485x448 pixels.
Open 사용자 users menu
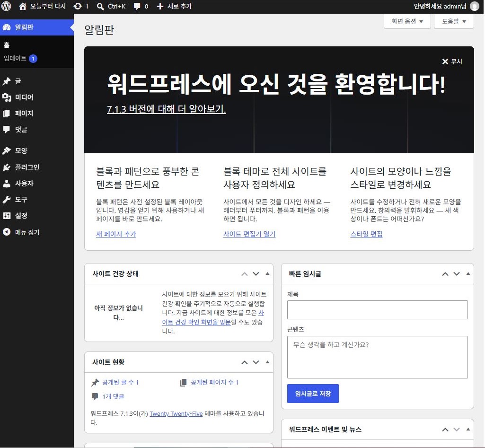click(x=37, y=184)
